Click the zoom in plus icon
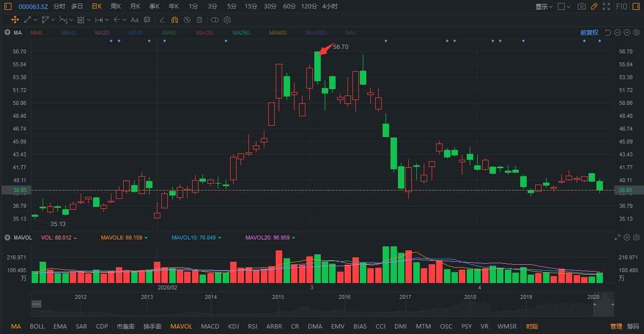This screenshot has height=334, width=644. pos(627,33)
